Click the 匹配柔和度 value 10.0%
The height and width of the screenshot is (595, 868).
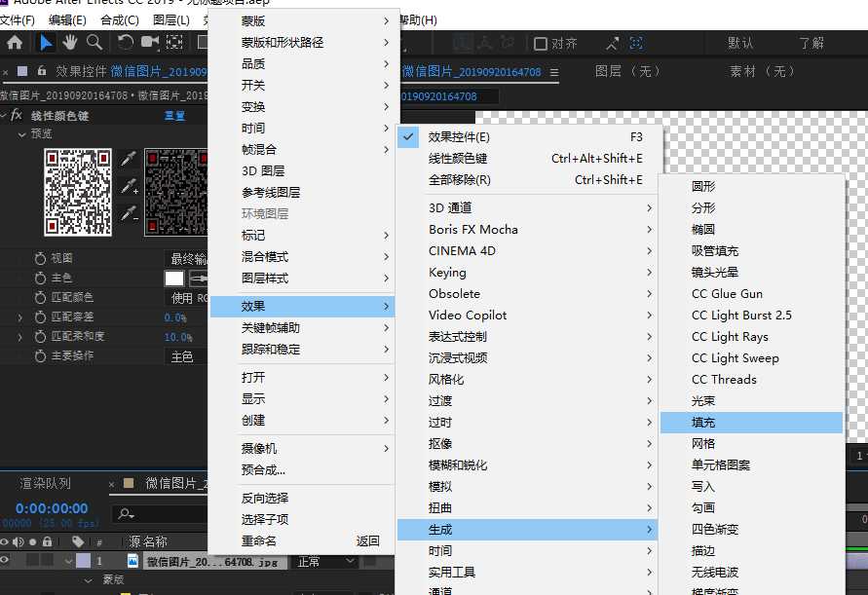(x=177, y=337)
